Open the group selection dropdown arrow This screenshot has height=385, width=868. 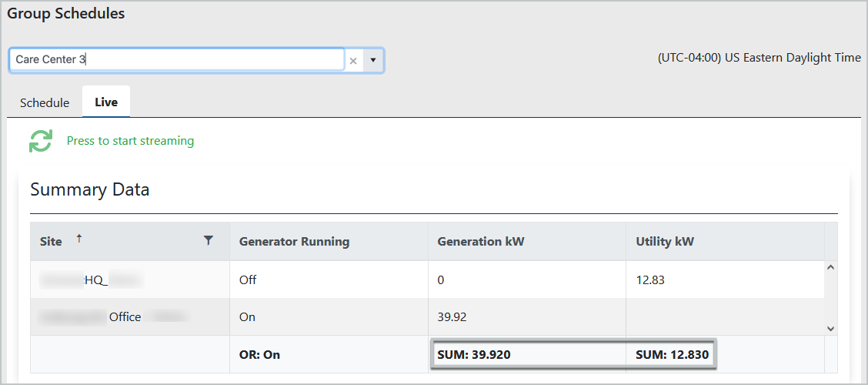[x=373, y=60]
